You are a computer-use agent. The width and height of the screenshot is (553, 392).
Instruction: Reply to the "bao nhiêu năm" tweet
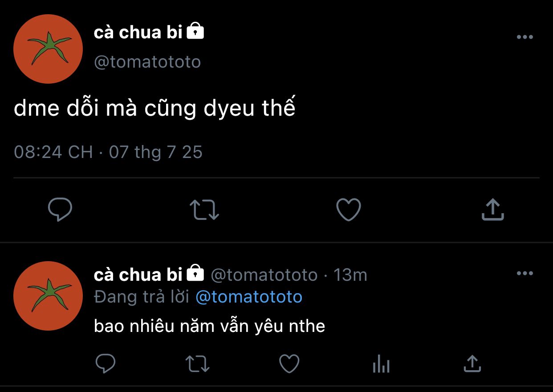(x=106, y=364)
